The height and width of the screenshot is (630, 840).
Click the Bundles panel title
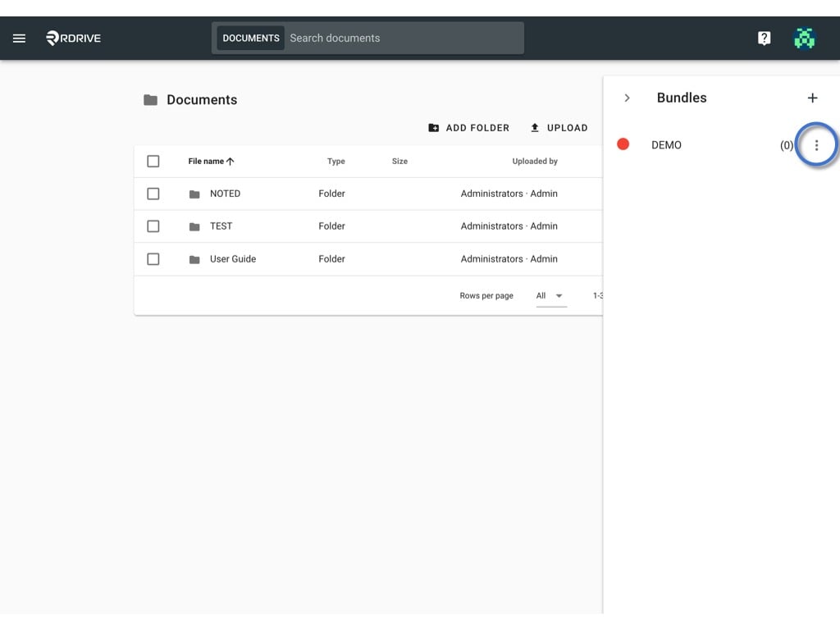click(x=682, y=98)
